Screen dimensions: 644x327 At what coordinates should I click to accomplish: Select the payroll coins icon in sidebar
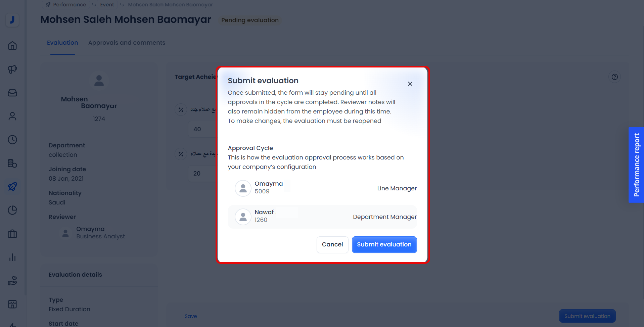12,163
